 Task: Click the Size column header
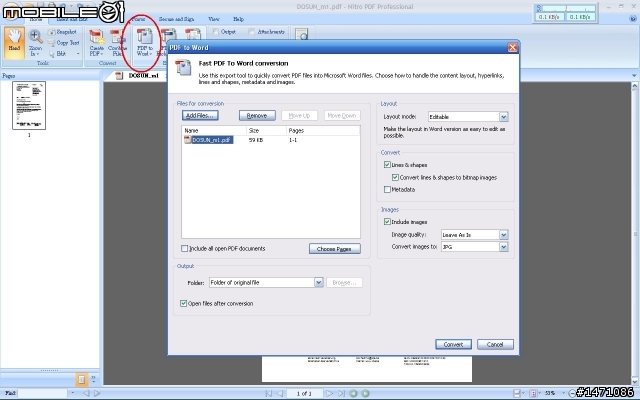pos(267,131)
